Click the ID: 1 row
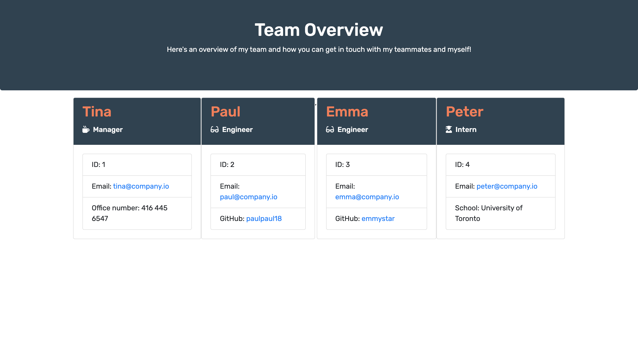The width and height of the screenshot is (638, 364). coord(137,165)
